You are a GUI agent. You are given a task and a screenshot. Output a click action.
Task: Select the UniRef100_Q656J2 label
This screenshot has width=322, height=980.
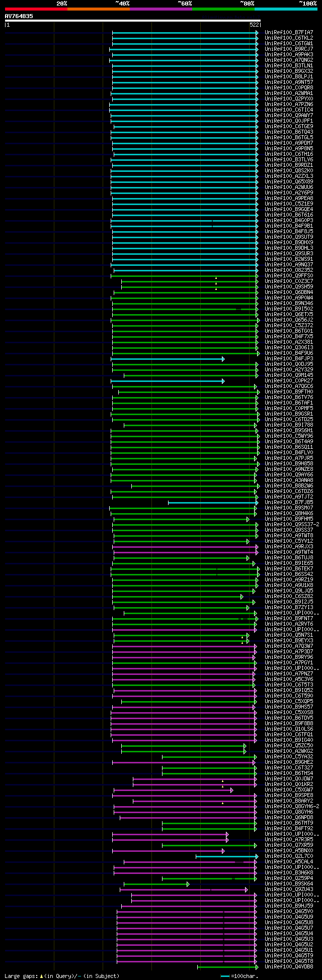[x=289, y=320]
